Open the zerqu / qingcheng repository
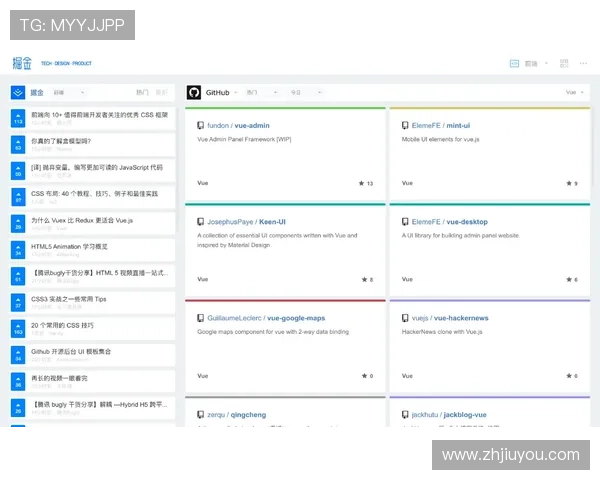600x480 pixels. [x=236, y=415]
